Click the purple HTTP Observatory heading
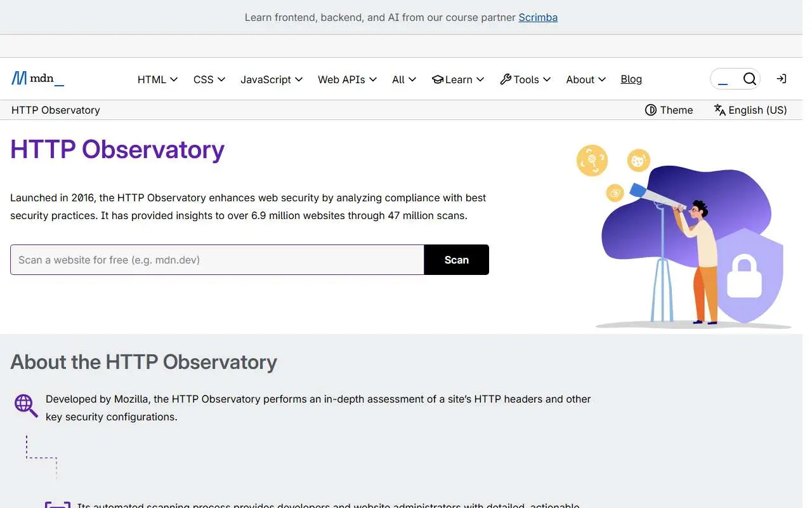812x508 pixels. click(117, 149)
